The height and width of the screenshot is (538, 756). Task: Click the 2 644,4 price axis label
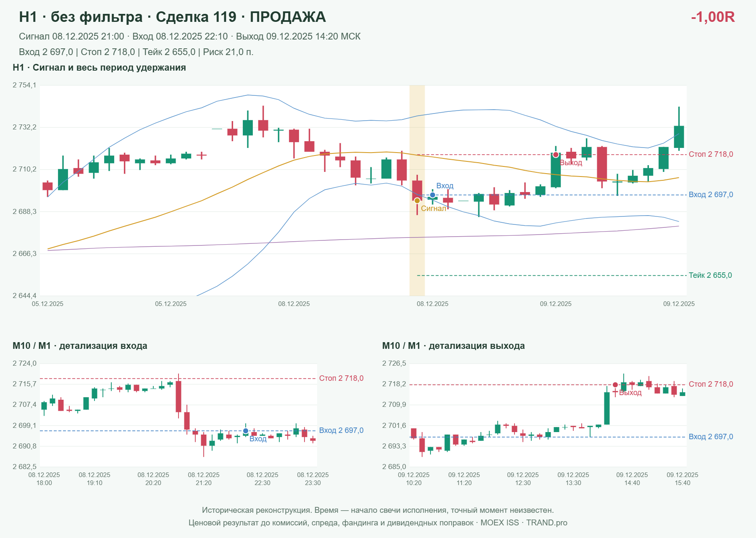(24, 295)
